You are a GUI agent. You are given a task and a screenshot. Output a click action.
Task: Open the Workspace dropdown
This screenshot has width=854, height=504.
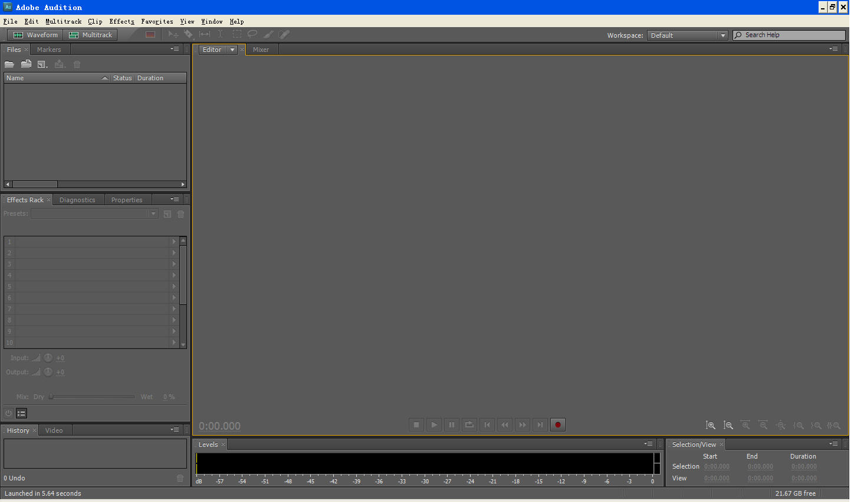pos(687,35)
